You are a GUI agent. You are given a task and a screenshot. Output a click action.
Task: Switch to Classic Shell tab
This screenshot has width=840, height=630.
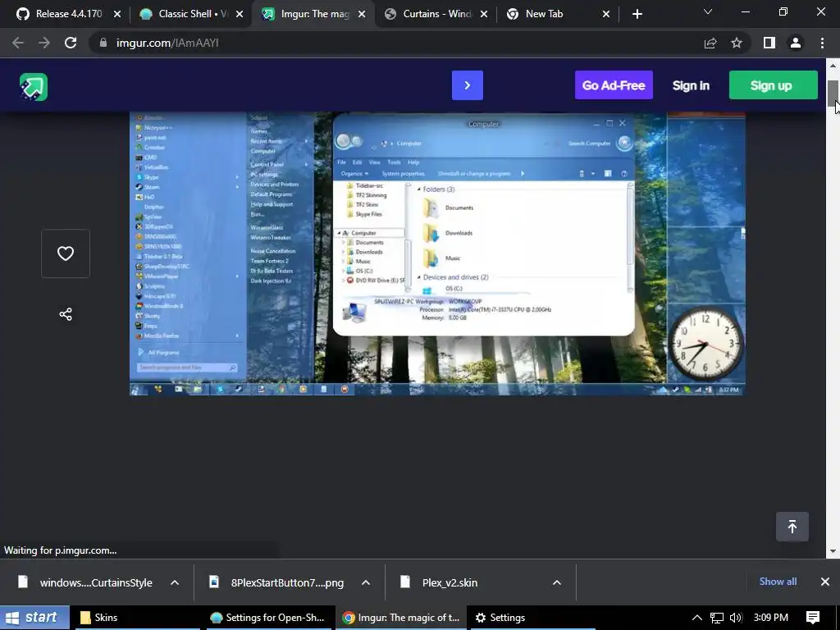(x=191, y=14)
